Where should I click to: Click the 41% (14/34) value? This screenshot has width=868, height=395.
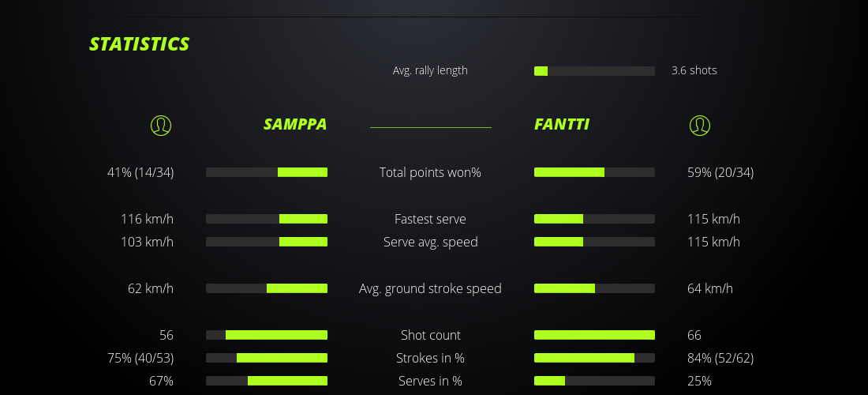pos(140,172)
